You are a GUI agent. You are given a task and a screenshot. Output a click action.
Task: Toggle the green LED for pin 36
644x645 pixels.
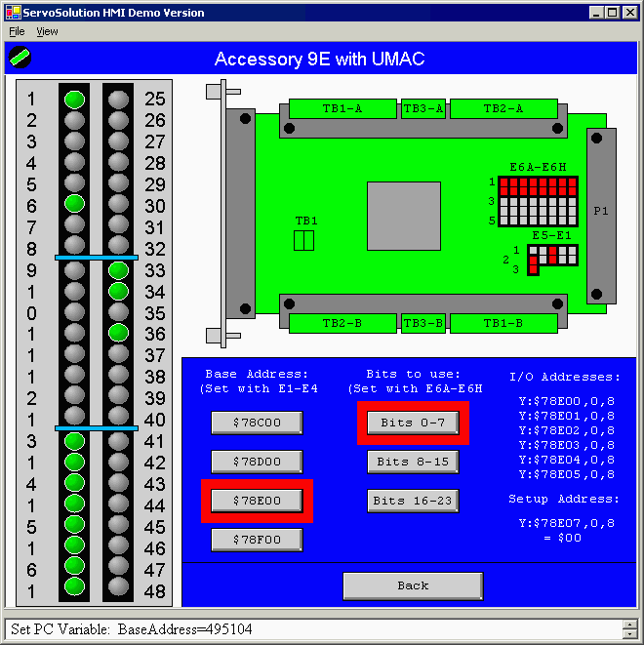pos(119,334)
